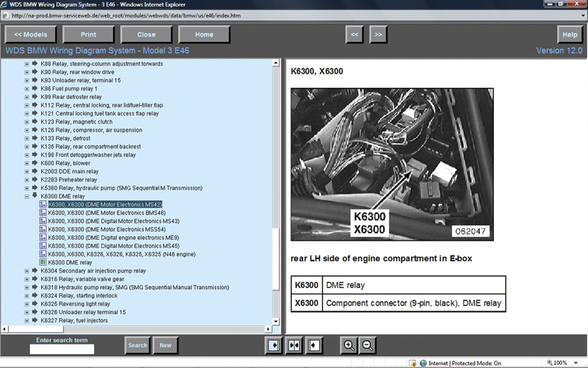Expand K6304 Secondary air injection pump relay
This screenshot has width=588, height=368.
click(x=26, y=271)
